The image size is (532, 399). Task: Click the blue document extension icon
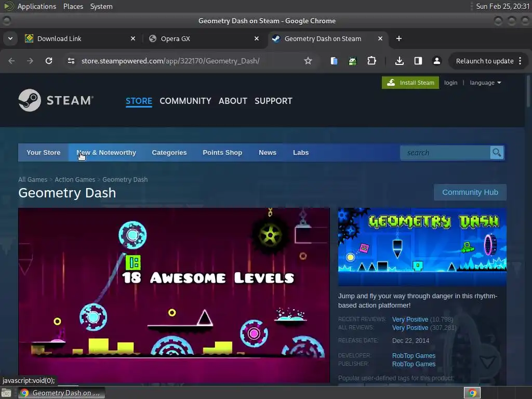point(334,61)
